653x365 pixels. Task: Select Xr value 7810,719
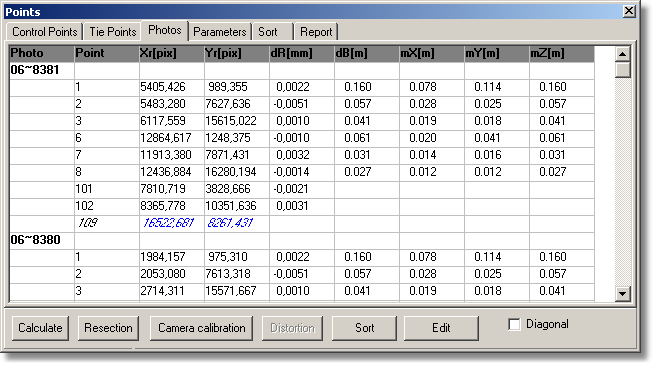(163, 189)
